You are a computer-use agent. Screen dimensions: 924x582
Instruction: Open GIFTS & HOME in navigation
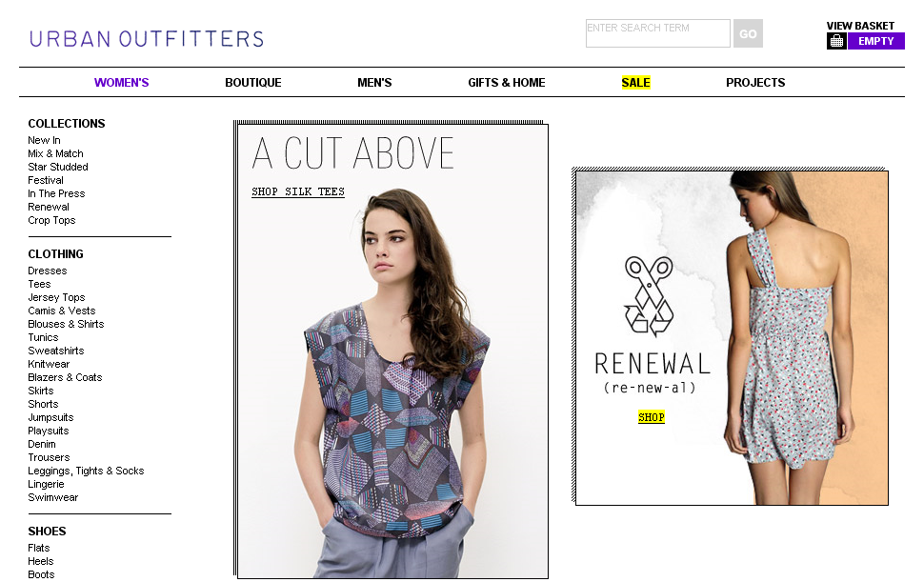point(507,83)
